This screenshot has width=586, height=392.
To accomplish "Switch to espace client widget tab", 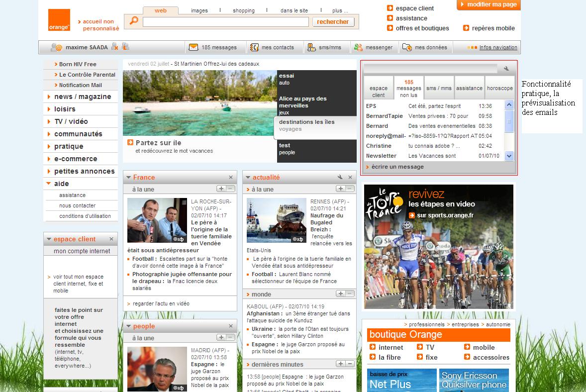I will pos(379,88).
